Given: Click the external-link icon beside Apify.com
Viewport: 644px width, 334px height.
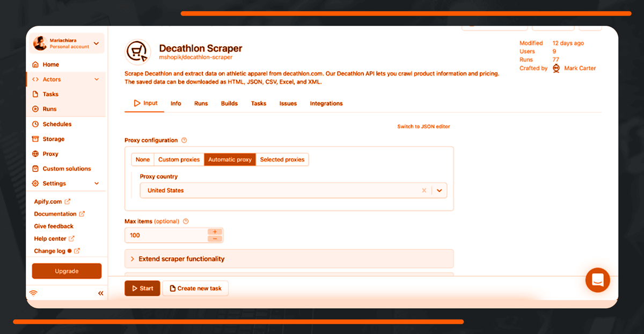Looking at the screenshot, I should click(68, 202).
